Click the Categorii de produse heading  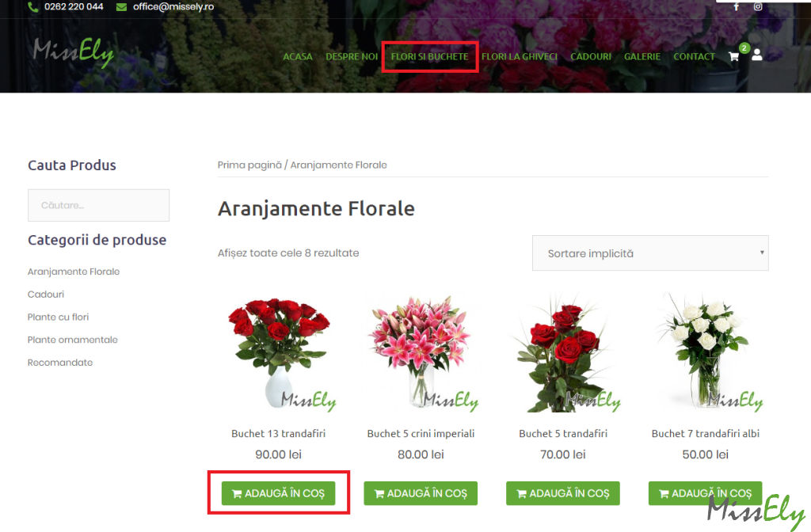[97, 240]
